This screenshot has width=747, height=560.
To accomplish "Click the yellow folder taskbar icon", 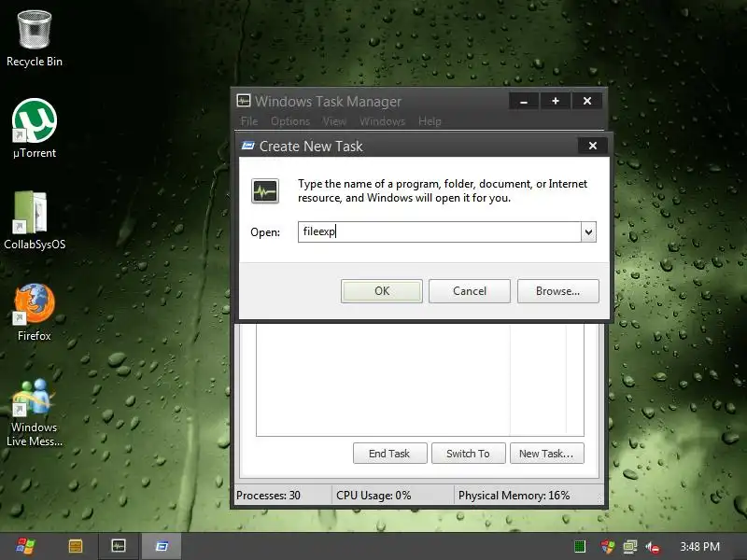I will point(76,546).
